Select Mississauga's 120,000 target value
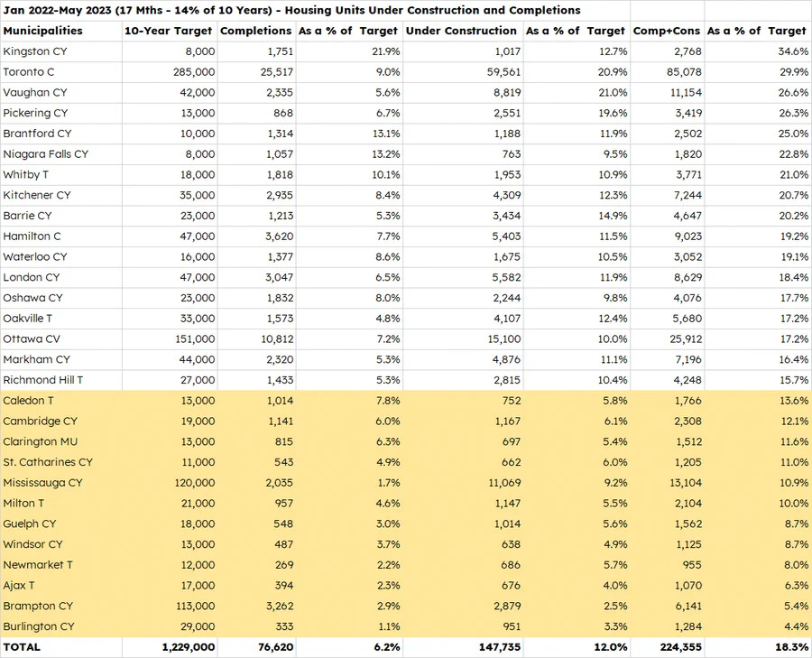The width and height of the screenshot is (812, 658). click(194, 483)
